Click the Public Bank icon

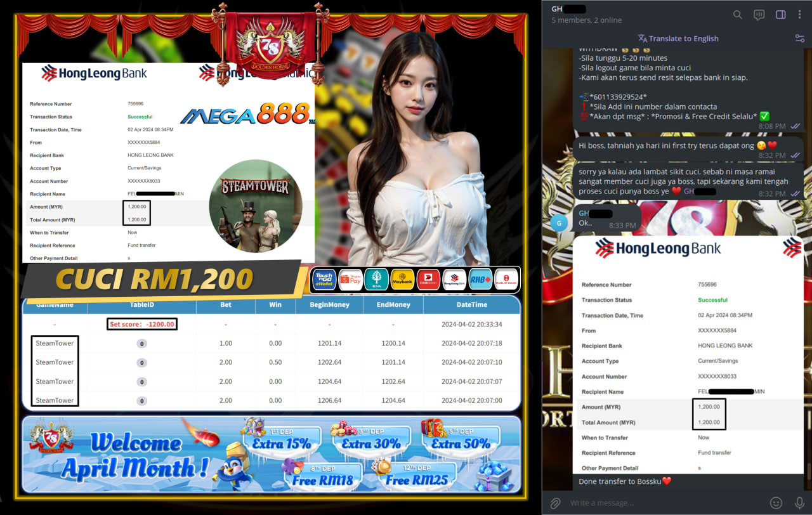(x=506, y=280)
